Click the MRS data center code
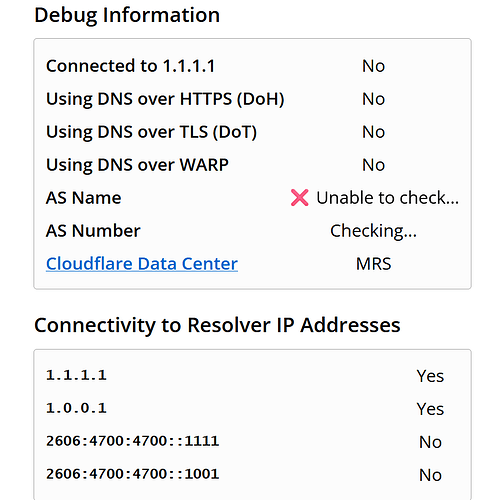 pos(373,264)
